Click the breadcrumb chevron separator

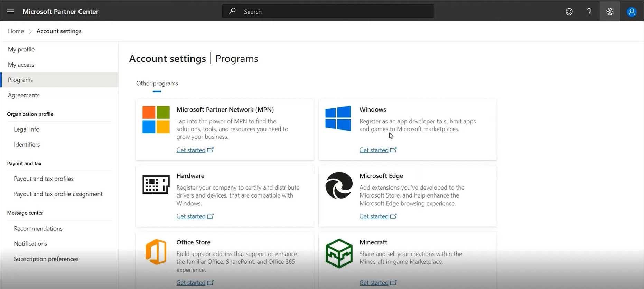tap(30, 31)
